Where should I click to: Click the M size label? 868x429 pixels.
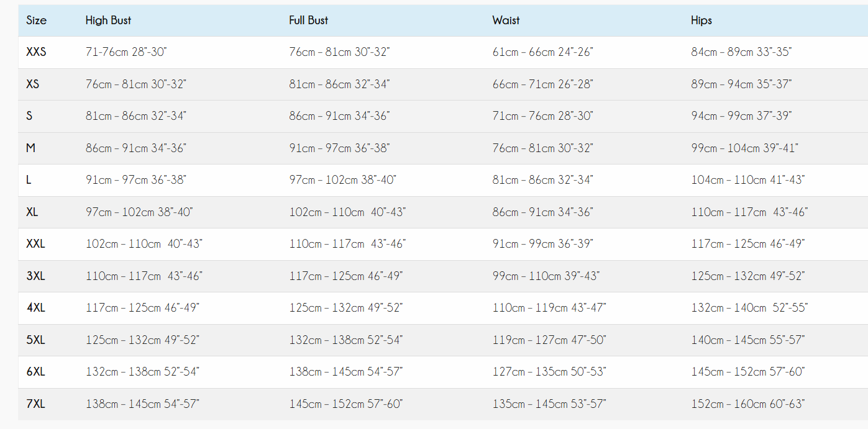tap(30, 148)
